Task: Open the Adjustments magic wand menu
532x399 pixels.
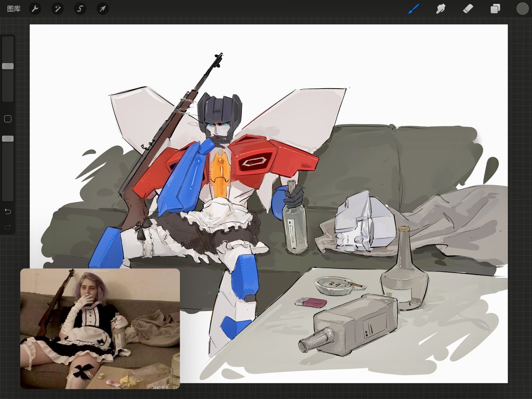Action: click(58, 8)
